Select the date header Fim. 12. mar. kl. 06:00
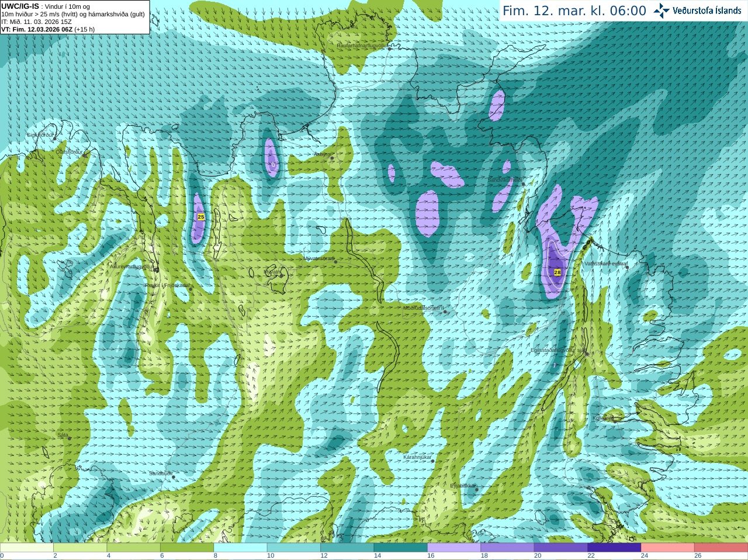 (x=574, y=11)
